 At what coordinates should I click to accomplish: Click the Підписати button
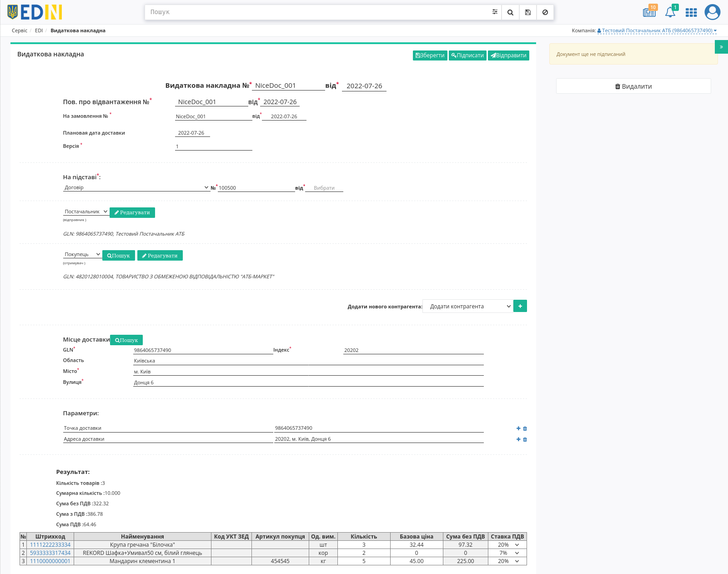[x=467, y=55]
